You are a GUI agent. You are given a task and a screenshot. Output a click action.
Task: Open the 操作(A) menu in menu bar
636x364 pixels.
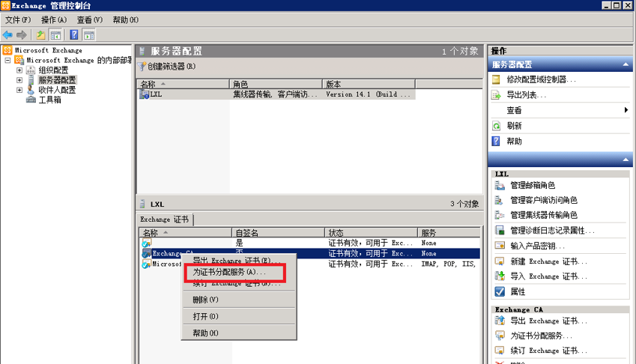click(x=54, y=20)
